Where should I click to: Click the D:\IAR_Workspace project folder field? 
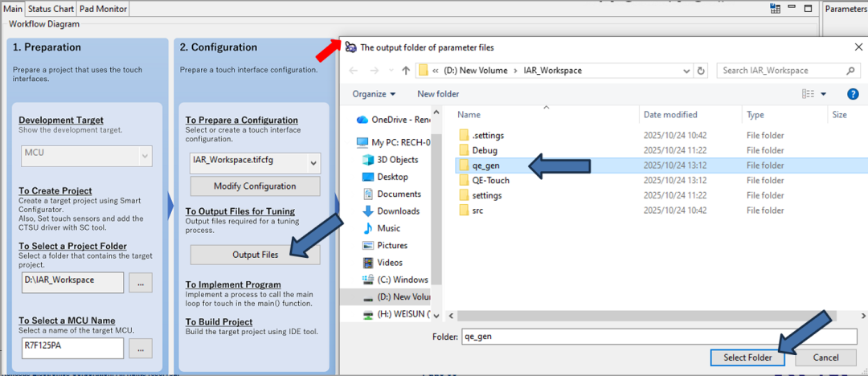[72, 283]
